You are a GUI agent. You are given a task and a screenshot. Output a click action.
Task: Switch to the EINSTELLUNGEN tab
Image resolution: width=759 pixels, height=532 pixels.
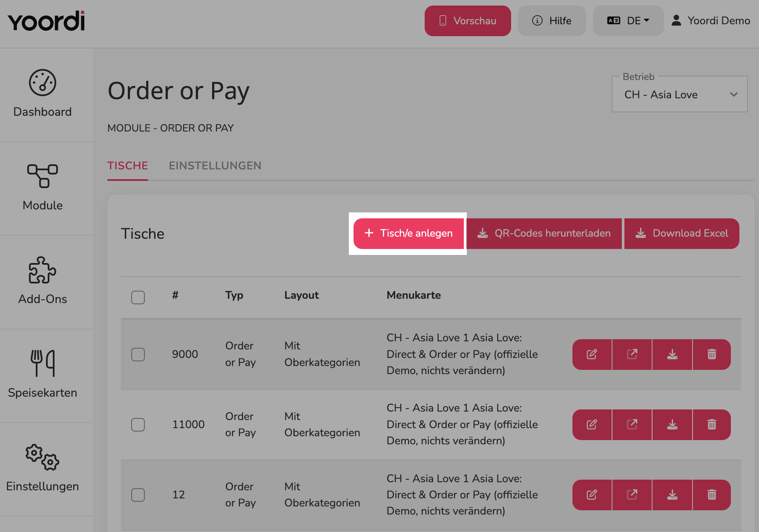pyautogui.click(x=215, y=166)
